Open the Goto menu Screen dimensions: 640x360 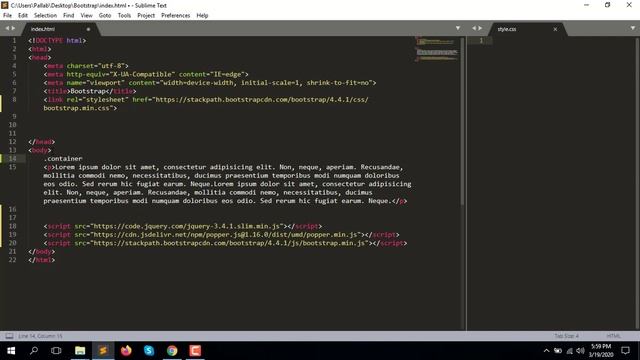coord(104,16)
